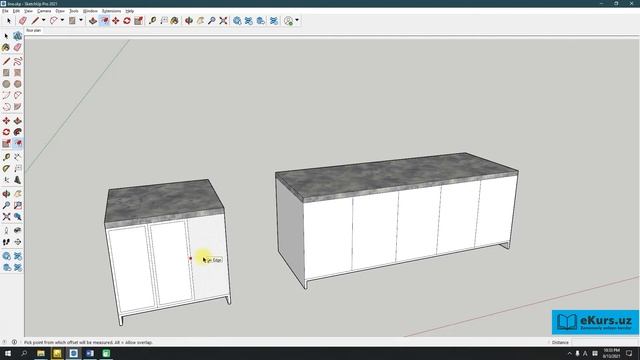The width and height of the screenshot is (640, 360).
Task: Activate Tape Measure tool in top toolbar
Action: click(x=153, y=20)
